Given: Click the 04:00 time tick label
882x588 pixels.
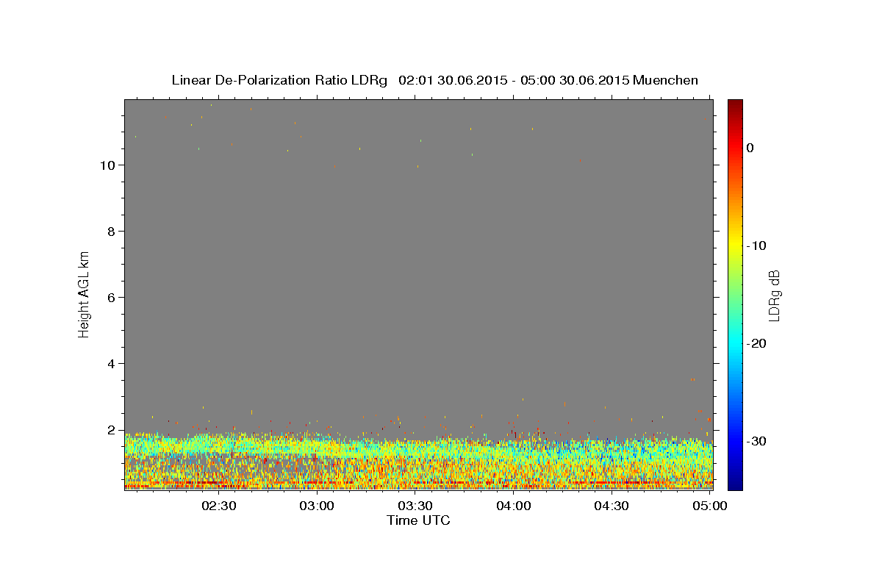Looking at the screenshot, I should pyautogui.click(x=514, y=506).
